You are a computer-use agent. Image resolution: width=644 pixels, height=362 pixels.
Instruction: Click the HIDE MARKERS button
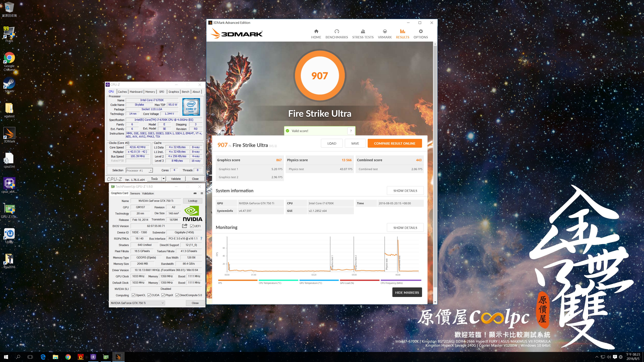click(x=407, y=292)
